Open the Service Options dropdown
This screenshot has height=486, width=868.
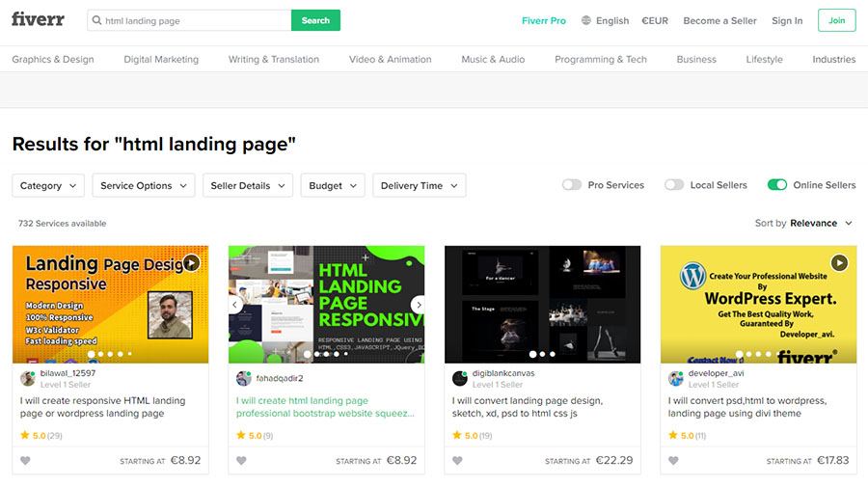coord(144,185)
